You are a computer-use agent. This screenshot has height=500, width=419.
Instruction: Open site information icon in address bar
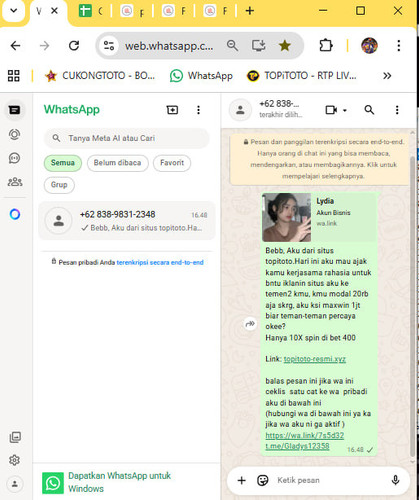(x=109, y=45)
